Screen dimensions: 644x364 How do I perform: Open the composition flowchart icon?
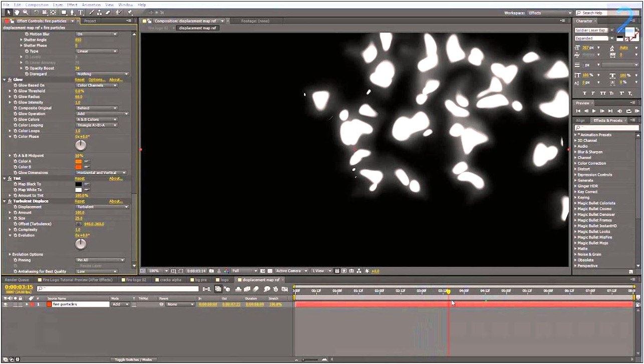[x=360, y=271]
